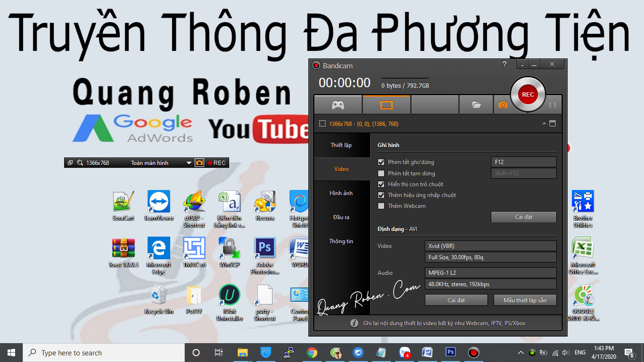Open the 'Toàn màn hình' dropdown arrow
Screen dimensions: 644x362
189,163
